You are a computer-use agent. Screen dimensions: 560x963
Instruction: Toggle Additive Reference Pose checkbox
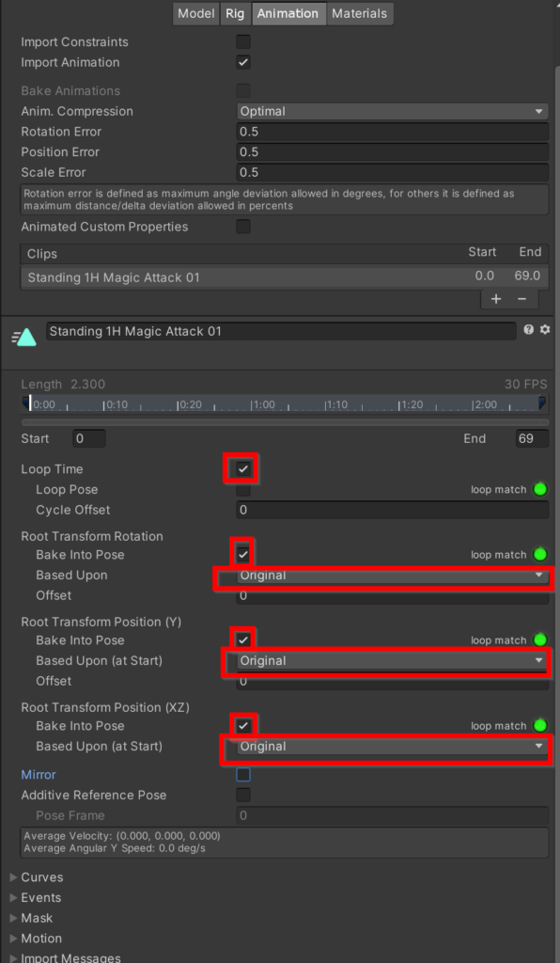243,795
